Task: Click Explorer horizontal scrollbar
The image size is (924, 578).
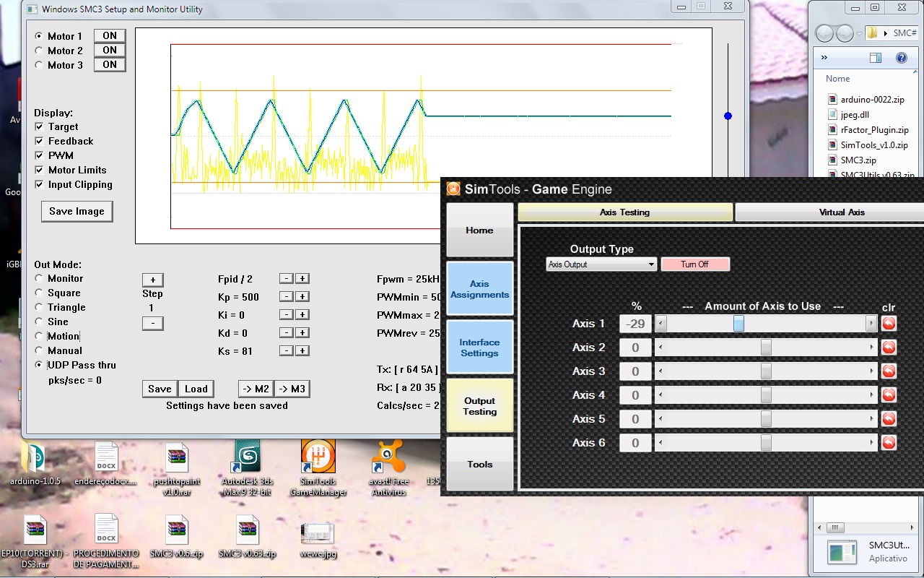Action: [866, 527]
